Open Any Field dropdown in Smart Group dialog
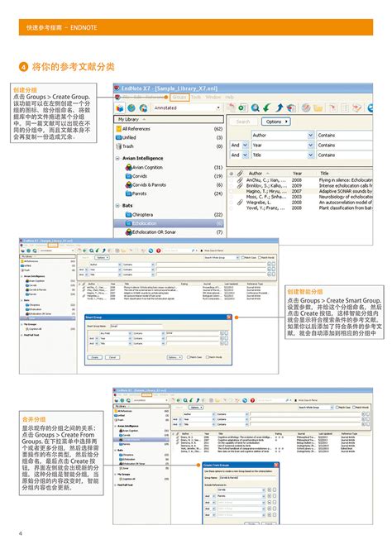 point(130,333)
